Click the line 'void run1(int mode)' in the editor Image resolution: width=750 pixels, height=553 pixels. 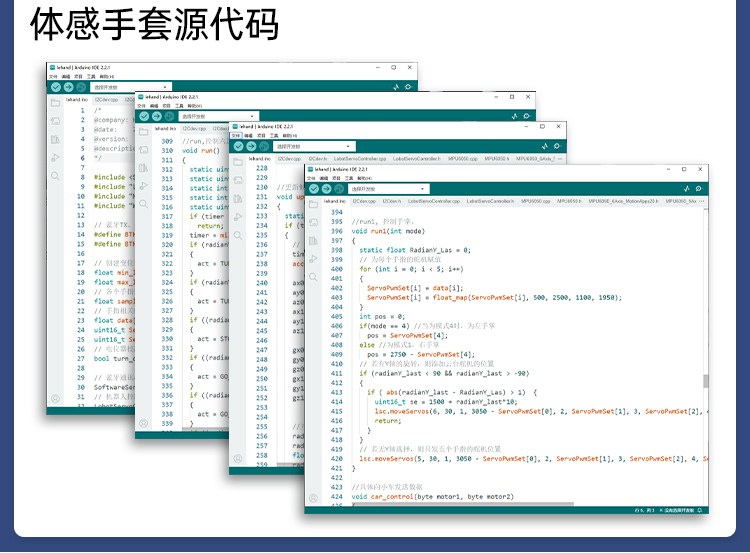pos(388,231)
